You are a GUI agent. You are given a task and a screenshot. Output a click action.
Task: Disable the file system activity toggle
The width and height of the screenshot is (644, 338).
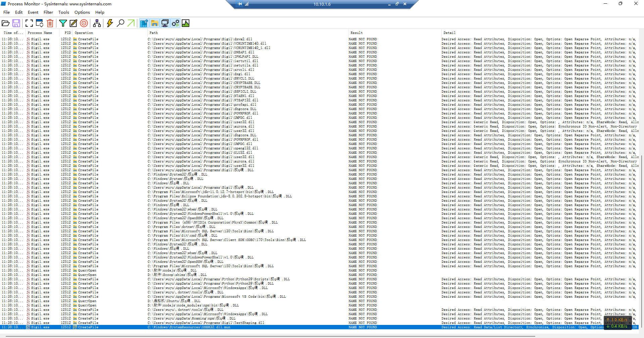(154, 23)
